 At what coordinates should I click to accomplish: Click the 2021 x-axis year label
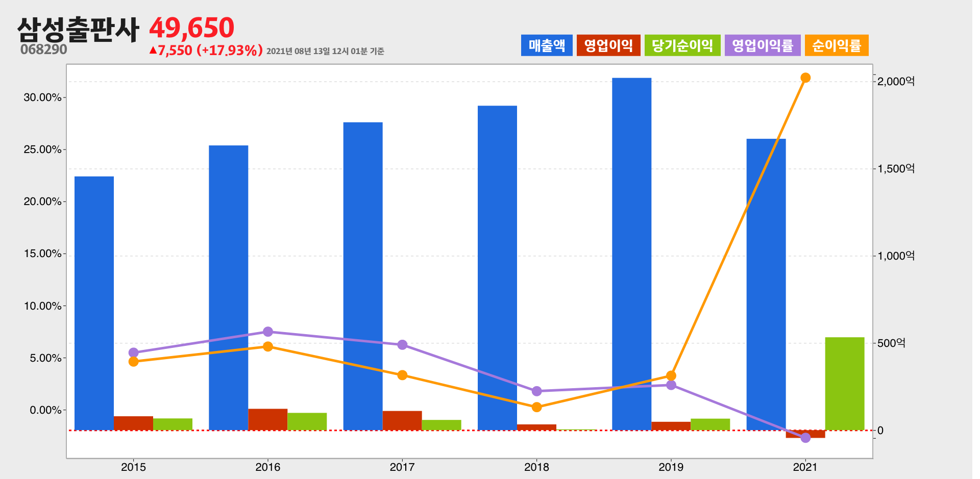805,467
